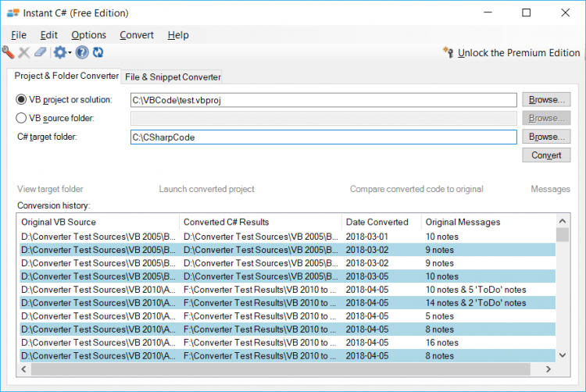
Task: Click the blue question mark help icon
Action: pos(82,53)
